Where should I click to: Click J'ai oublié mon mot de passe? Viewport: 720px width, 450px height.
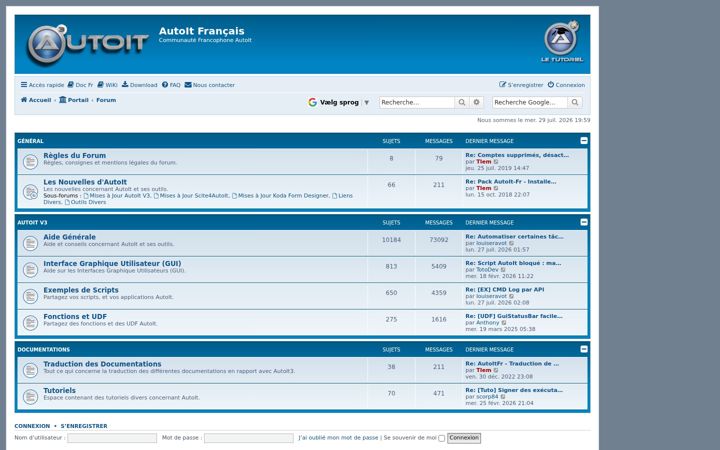click(x=338, y=438)
